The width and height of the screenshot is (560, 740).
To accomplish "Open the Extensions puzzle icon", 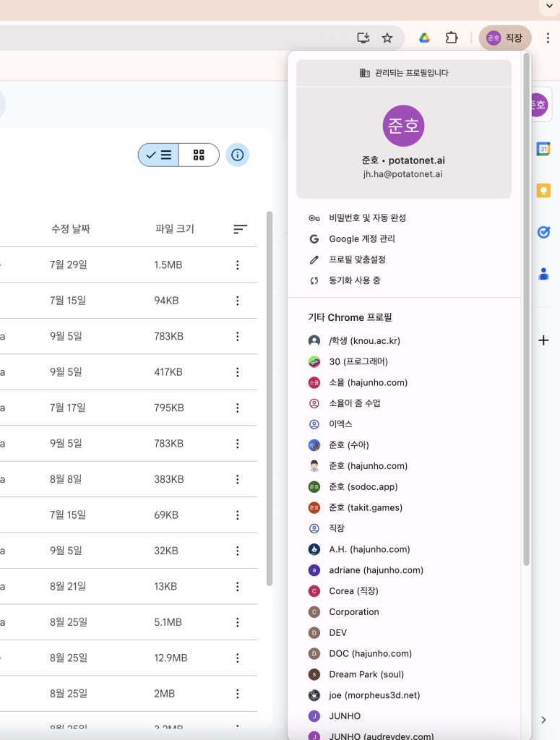I will click(x=452, y=38).
